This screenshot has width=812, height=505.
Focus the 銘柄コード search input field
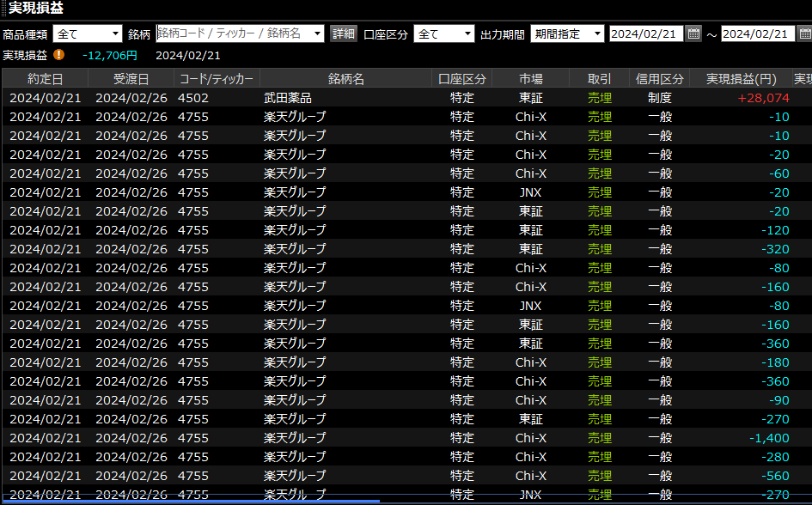pos(234,34)
